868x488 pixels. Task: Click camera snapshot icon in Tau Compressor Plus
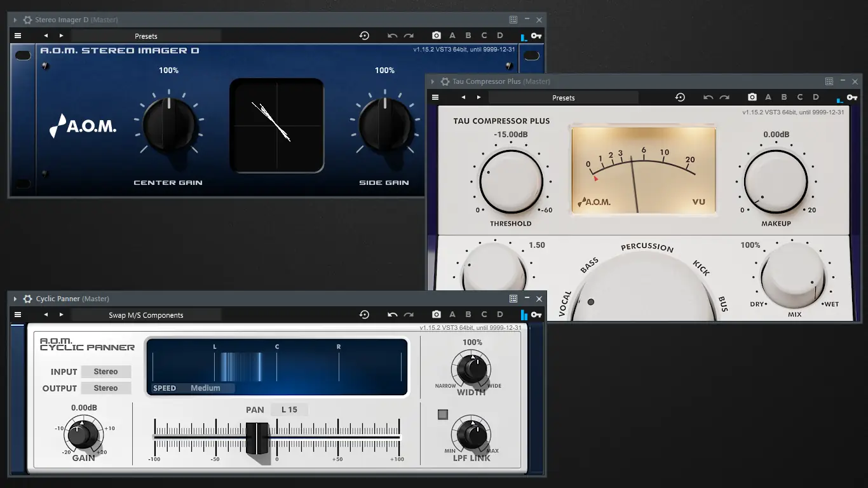[x=752, y=97]
